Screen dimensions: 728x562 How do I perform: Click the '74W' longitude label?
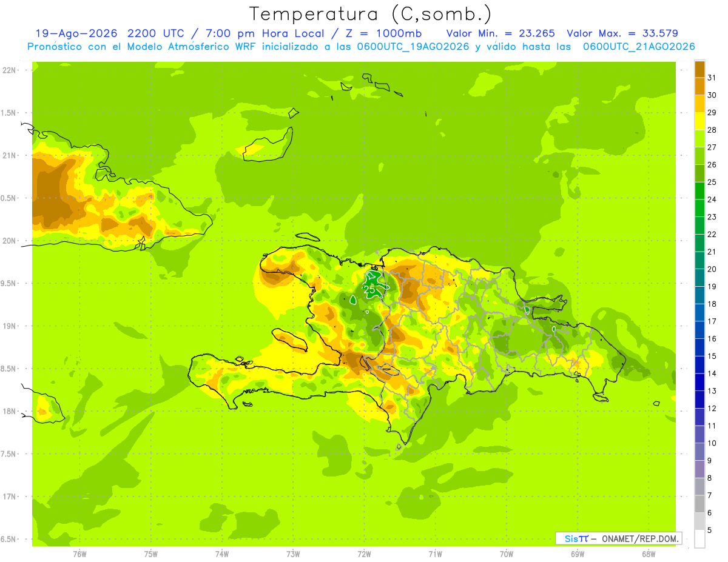click(222, 554)
